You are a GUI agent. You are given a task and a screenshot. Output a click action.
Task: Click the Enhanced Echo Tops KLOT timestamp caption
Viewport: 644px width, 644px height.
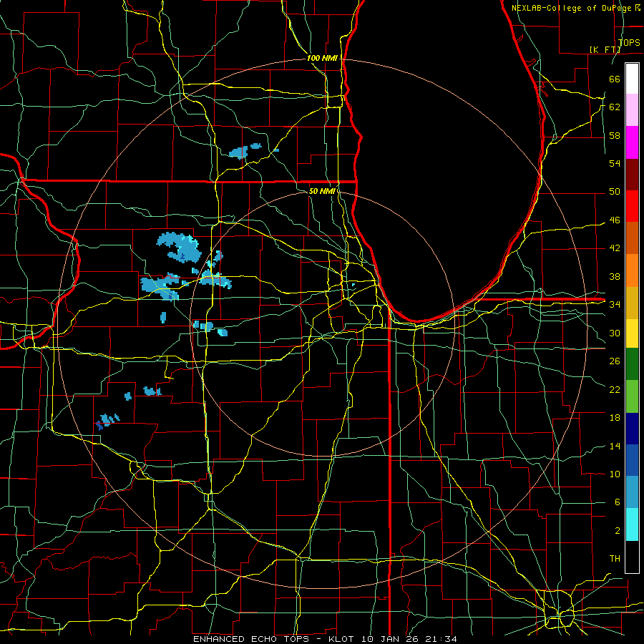click(325, 639)
